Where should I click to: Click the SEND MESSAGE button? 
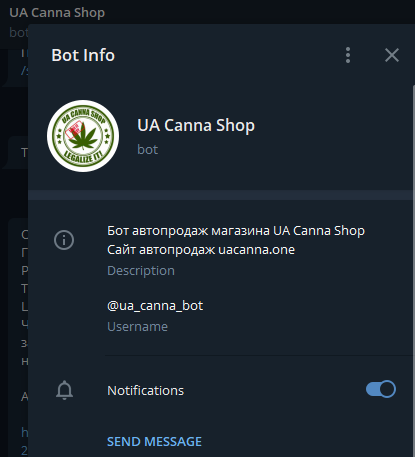tap(154, 442)
